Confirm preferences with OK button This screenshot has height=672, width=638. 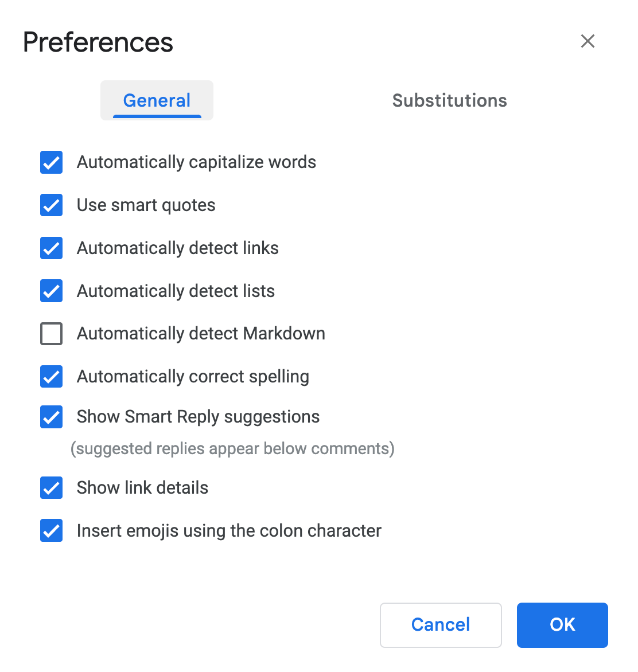(562, 625)
